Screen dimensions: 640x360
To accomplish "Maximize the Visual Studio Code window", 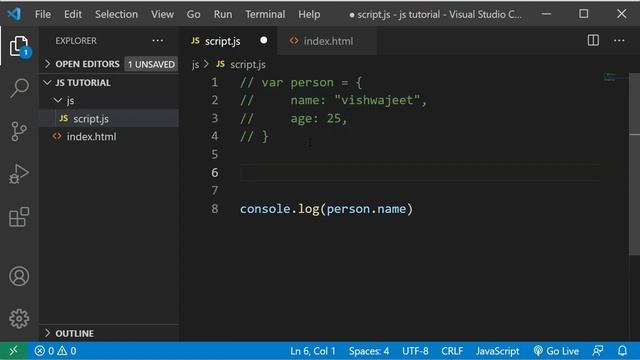I will pyautogui.click(x=584, y=14).
